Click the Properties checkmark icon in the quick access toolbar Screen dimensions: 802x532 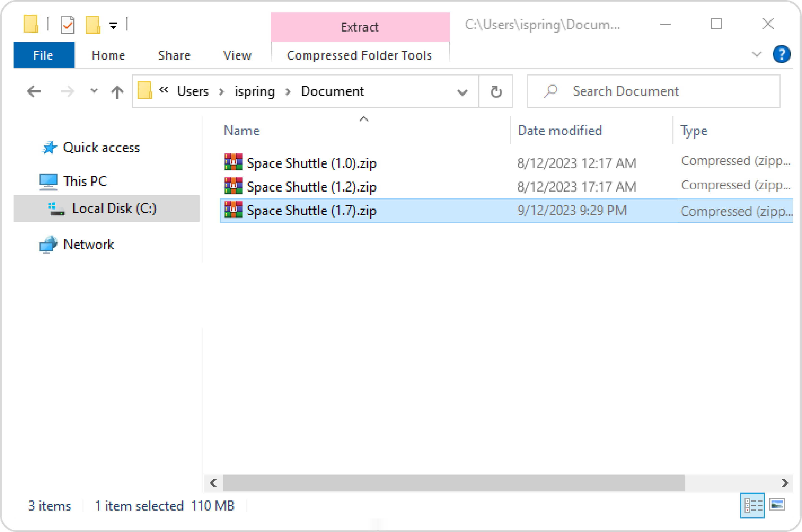pos(68,25)
